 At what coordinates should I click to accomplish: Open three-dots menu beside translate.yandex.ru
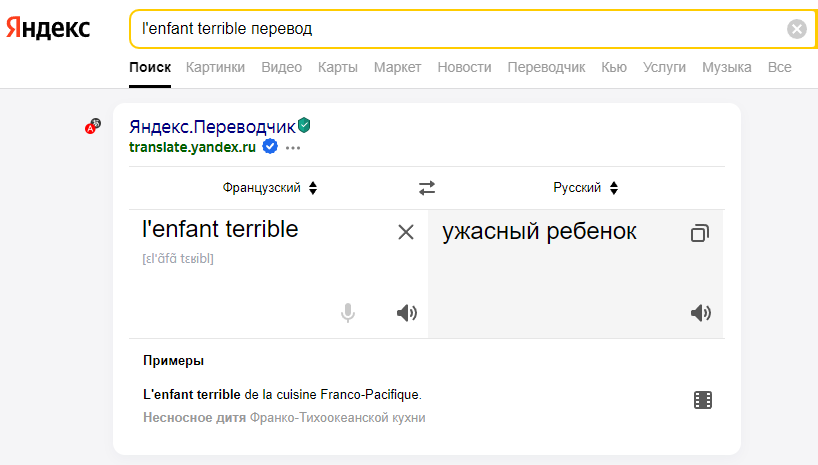point(293,148)
